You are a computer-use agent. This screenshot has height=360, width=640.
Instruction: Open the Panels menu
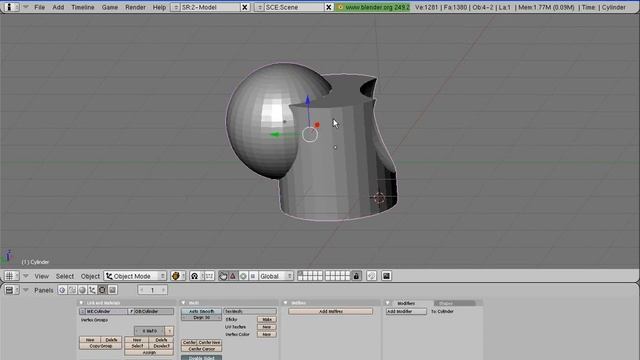tap(44, 290)
